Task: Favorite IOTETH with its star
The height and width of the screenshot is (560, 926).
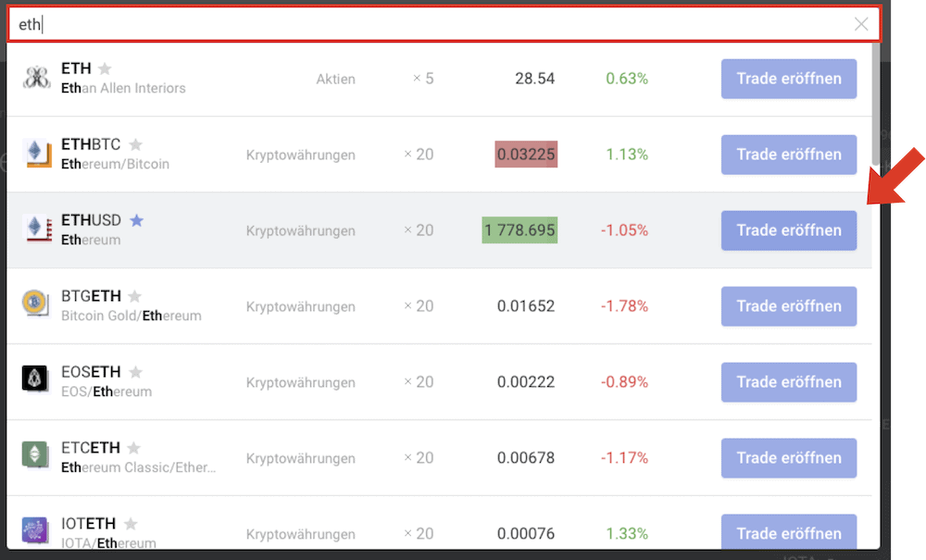Action: (x=131, y=523)
